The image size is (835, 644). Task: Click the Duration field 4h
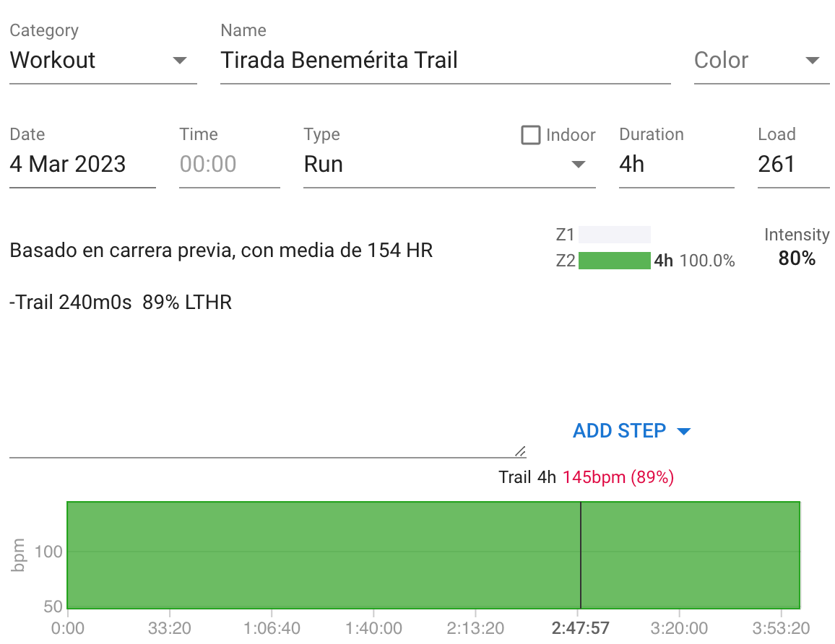[676, 164]
